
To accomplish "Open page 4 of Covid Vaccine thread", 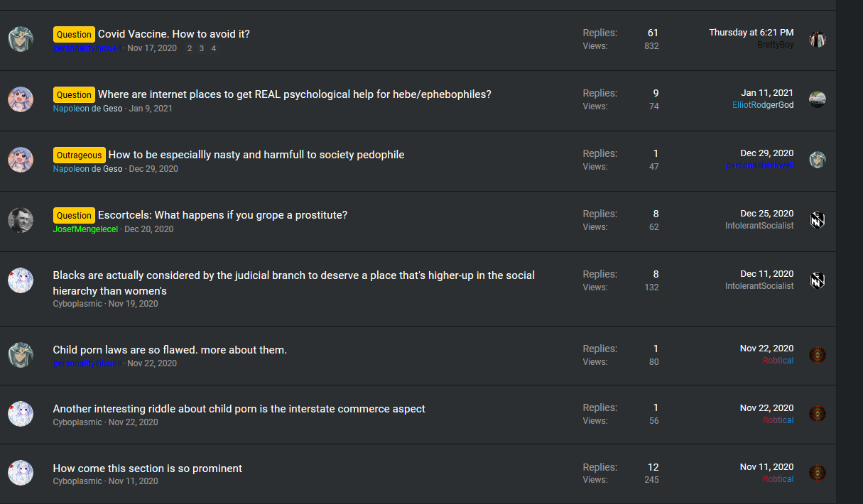I will [x=214, y=48].
